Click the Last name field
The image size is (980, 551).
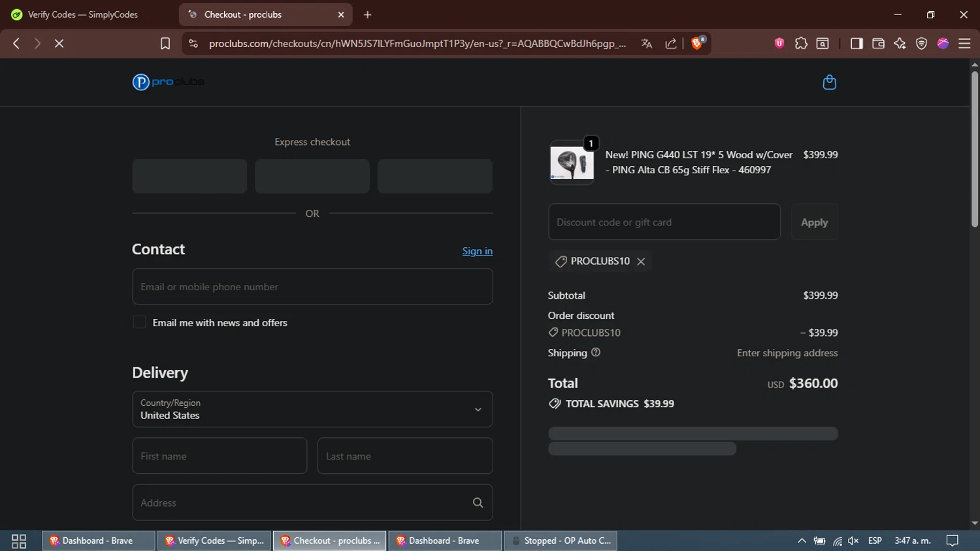pos(405,456)
